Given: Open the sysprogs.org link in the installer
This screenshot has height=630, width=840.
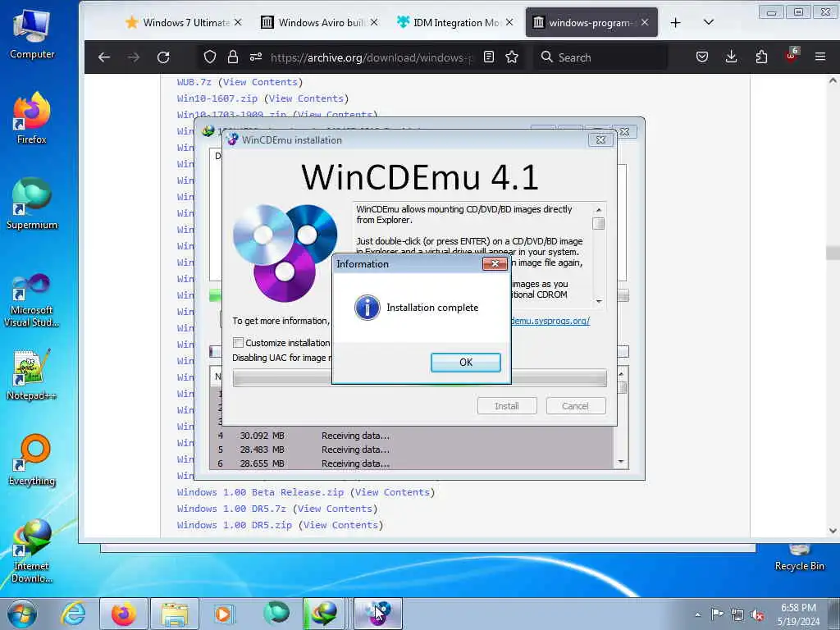Looking at the screenshot, I should pos(550,321).
